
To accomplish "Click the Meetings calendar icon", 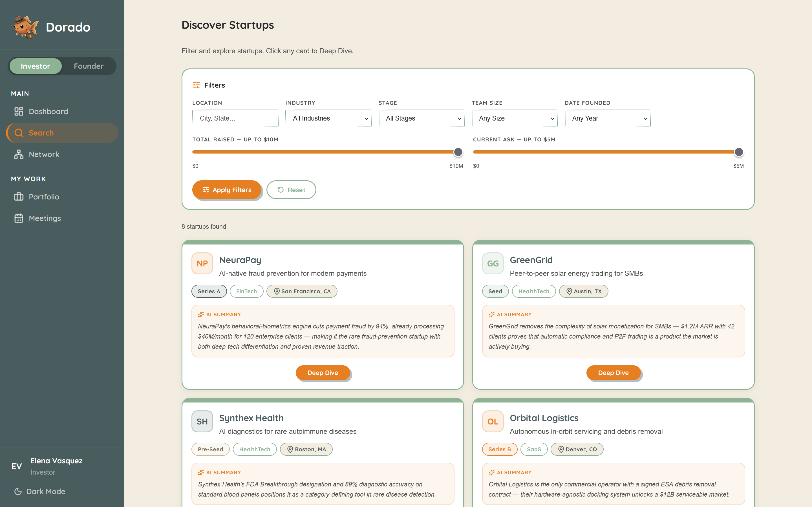I will point(19,218).
